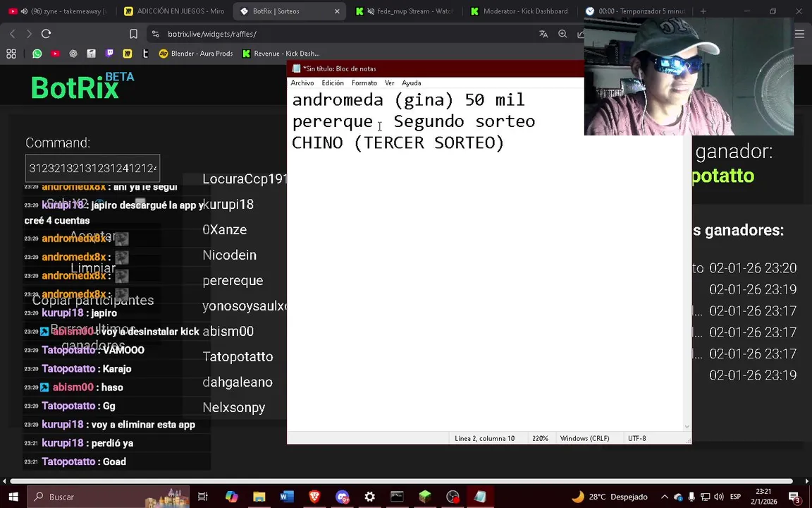Open the Twitch bookmark icon

click(109, 54)
